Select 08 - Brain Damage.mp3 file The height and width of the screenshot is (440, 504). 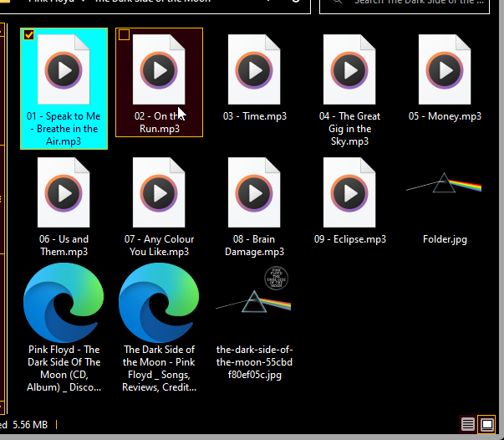[254, 192]
